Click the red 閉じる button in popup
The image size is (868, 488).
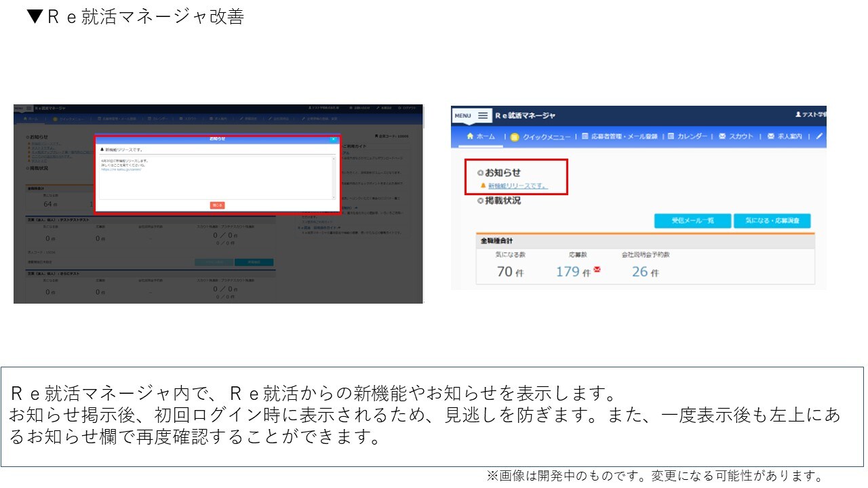(217, 205)
